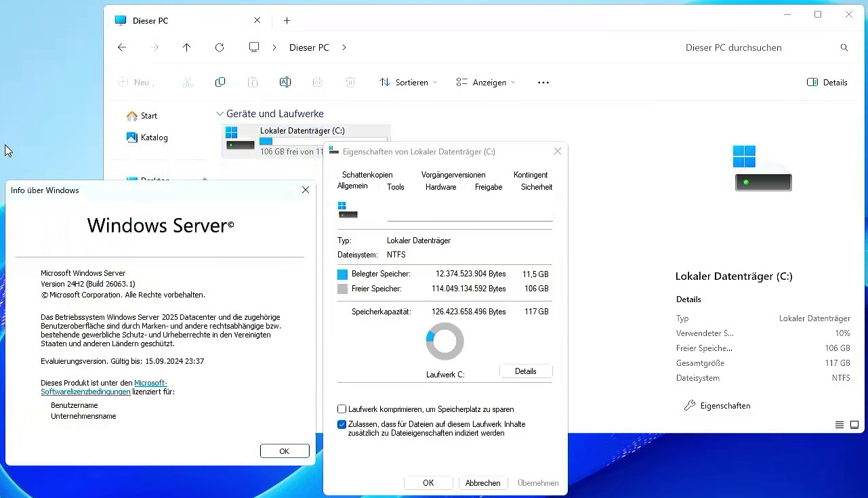
Task: Enable Laufwerk komprimieren checkbox
Action: pos(342,409)
